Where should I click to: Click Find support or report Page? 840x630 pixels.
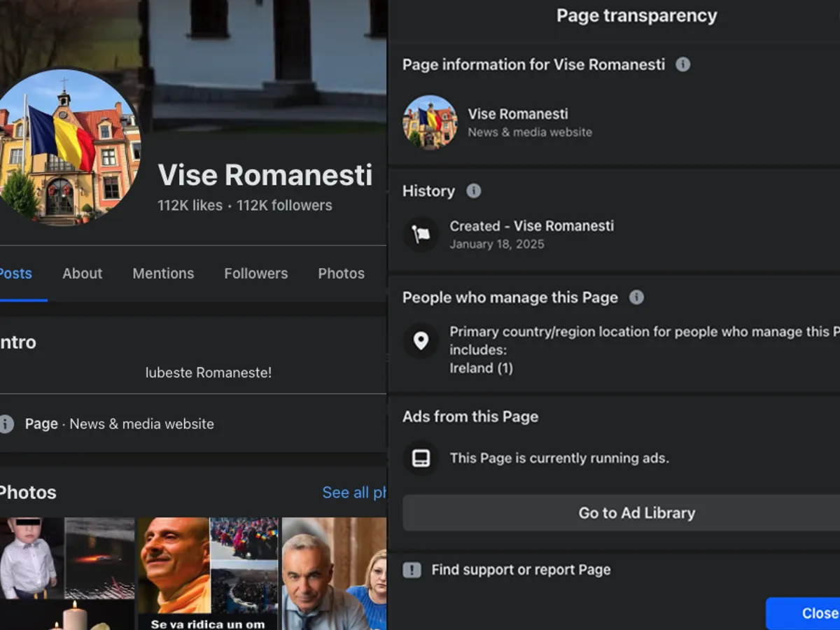pos(521,570)
